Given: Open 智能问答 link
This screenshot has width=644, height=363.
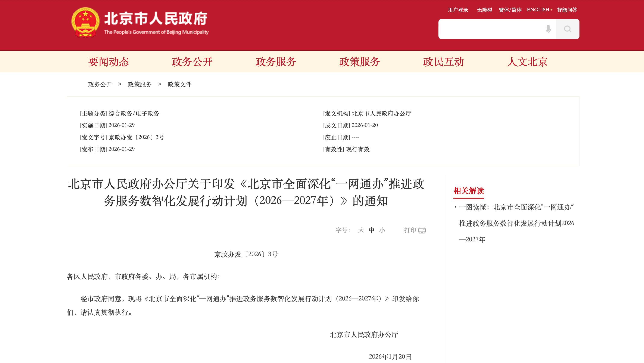Looking at the screenshot, I should click(567, 10).
